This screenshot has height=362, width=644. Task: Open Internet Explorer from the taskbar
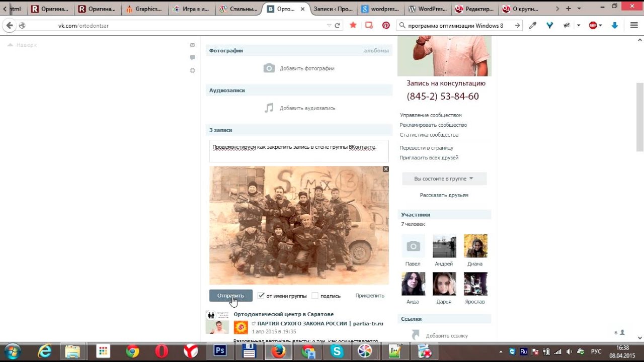[44, 351]
